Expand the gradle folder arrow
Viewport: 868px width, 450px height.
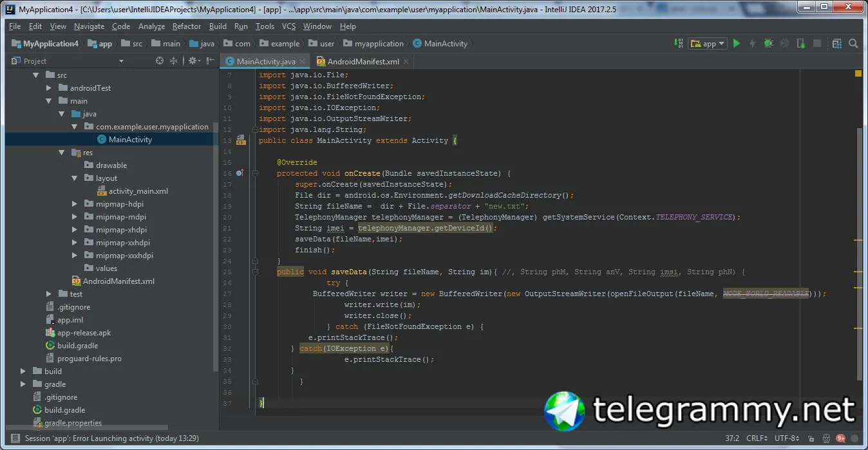(23, 384)
